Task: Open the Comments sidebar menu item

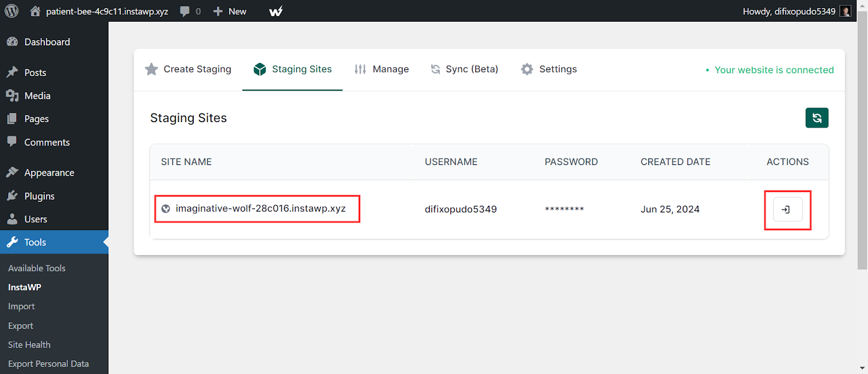Action: 54,142
